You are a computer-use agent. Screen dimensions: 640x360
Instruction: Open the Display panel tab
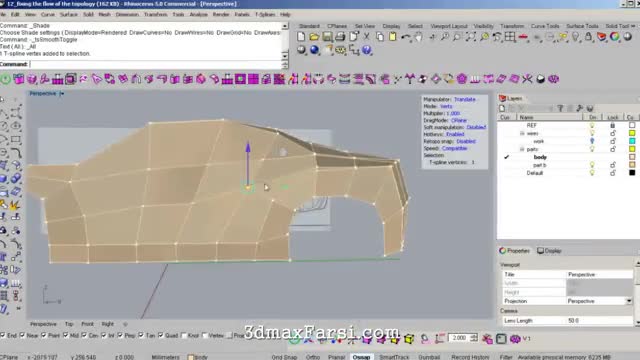pyautogui.click(x=549, y=251)
